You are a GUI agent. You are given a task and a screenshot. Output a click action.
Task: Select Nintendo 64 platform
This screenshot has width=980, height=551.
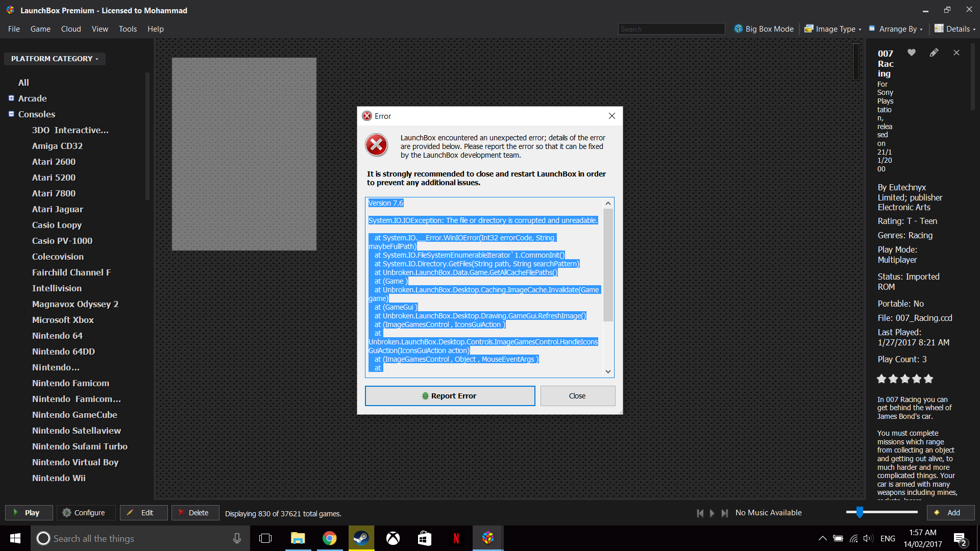tap(57, 336)
